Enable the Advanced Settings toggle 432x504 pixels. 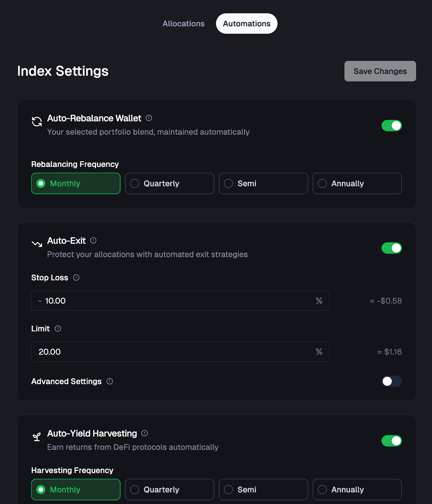(x=391, y=381)
